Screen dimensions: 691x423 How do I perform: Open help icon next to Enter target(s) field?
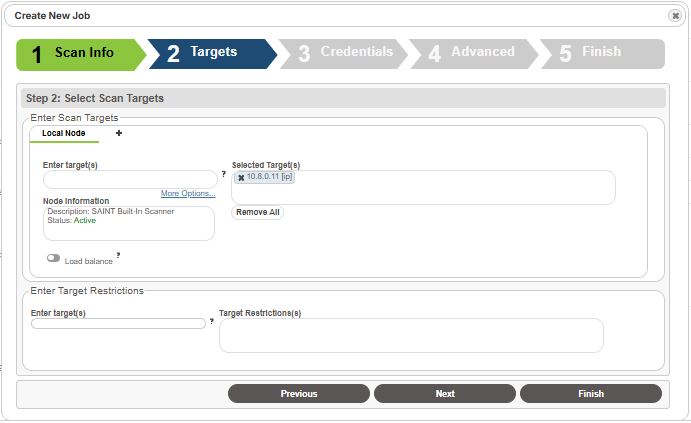(x=224, y=174)
